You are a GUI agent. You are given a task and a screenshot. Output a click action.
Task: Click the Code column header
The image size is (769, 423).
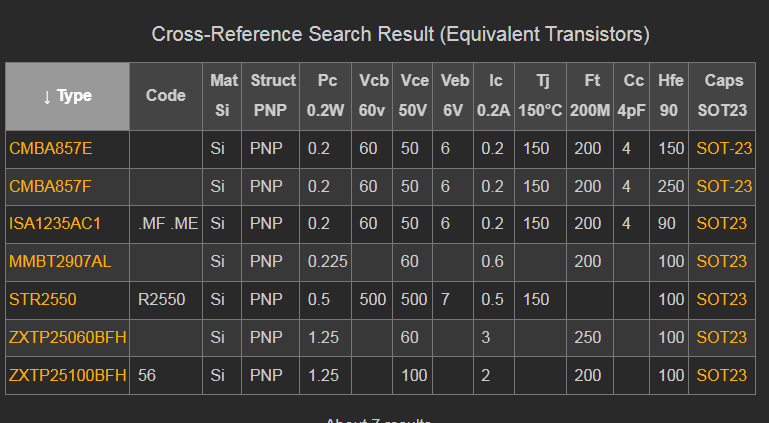point(166,96)
